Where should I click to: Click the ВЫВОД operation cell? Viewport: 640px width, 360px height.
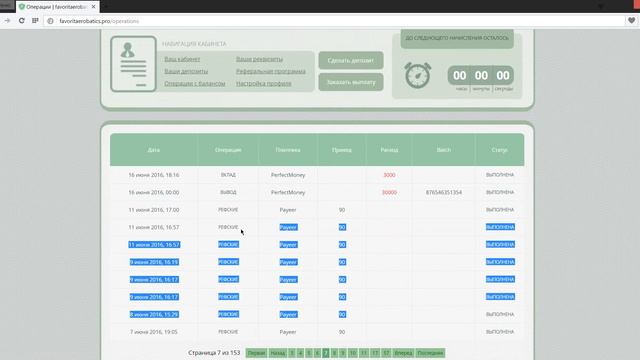point(228,192)
